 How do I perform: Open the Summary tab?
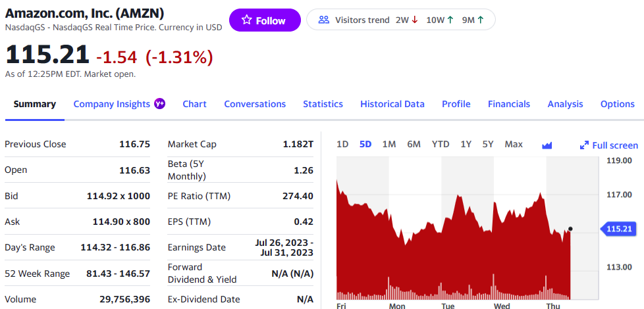pos(35,104)
